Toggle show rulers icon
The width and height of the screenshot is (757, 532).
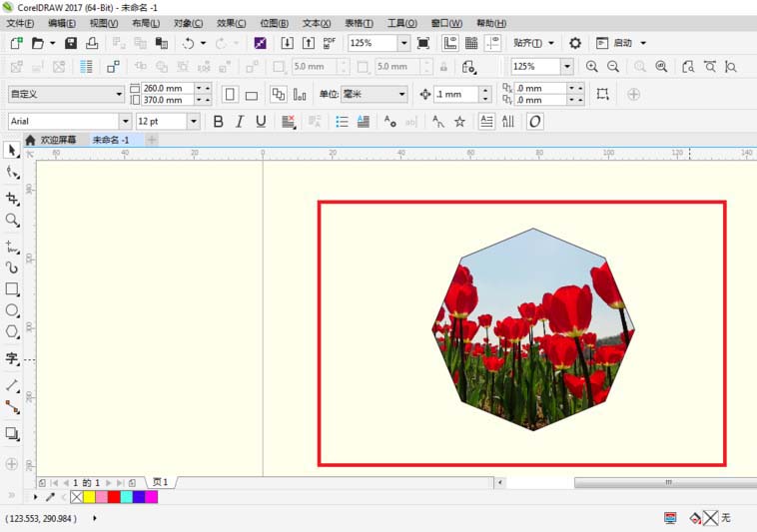pos(450,43)
